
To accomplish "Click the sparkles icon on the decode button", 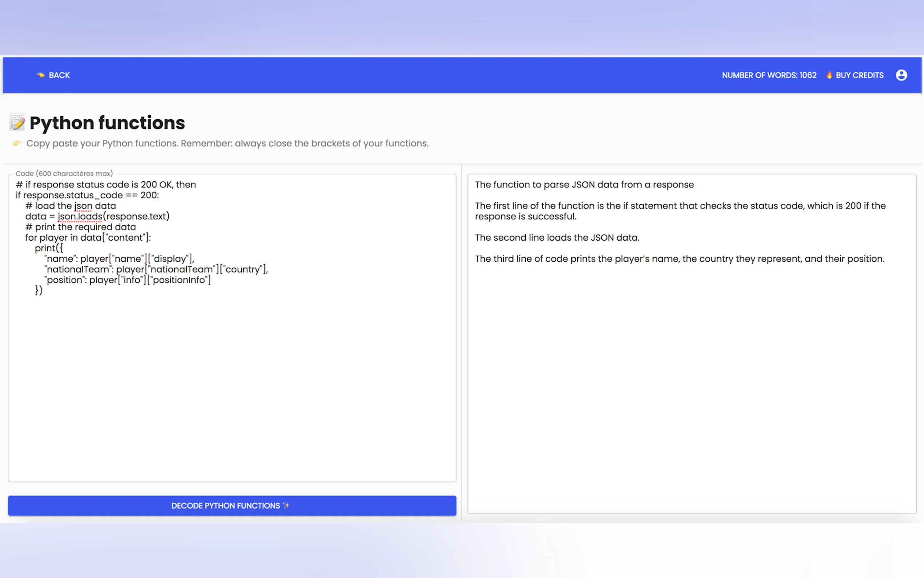I will pos(286,505).
